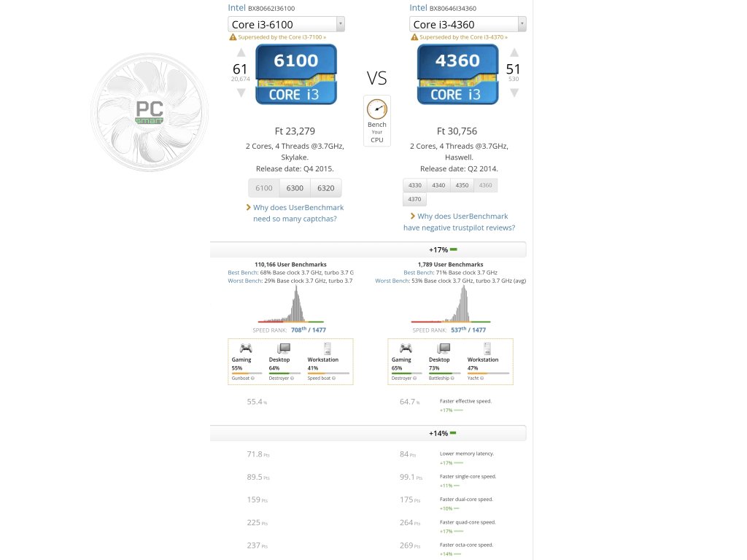The image size is (747, 560).
Task: Click the Gaming controller icon for i3-6100
Action: pos(246,348)
